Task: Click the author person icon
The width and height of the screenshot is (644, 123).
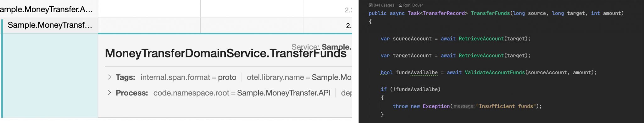Action: click(x=400, y=5)
